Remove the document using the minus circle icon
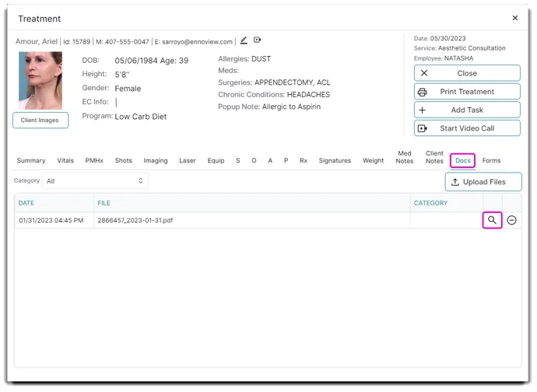This screenshot has height=392, width=537. (x=511, y=220)
